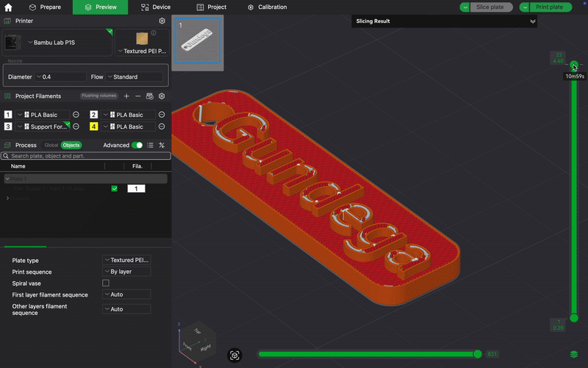Click edit icon next to filament 1
The image size is (588, 368).
tap(76, 115)
